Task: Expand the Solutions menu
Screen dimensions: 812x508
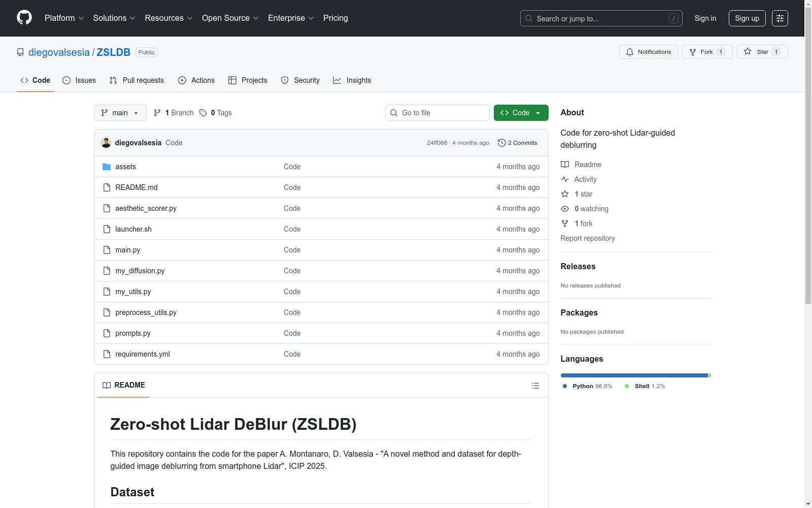Action: (x=114, y=18)
